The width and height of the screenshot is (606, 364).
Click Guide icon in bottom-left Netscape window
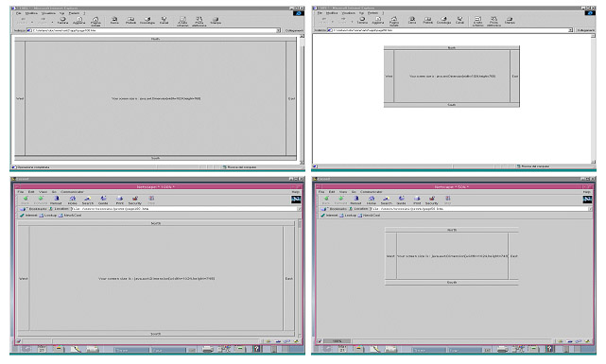pos(103,199)
